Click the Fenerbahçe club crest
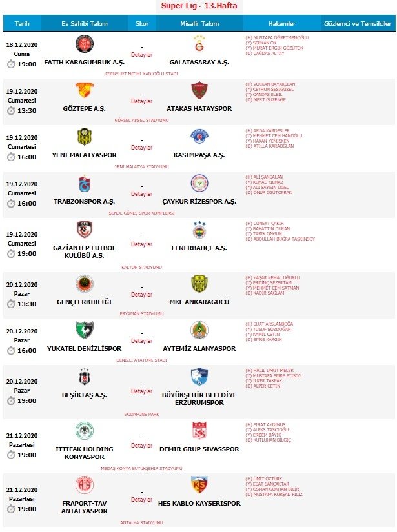 point(199,230)
